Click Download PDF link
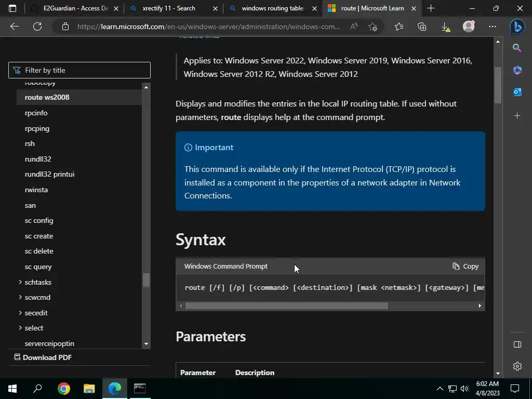The image size is (532, 399). click(x=43, y=357)
